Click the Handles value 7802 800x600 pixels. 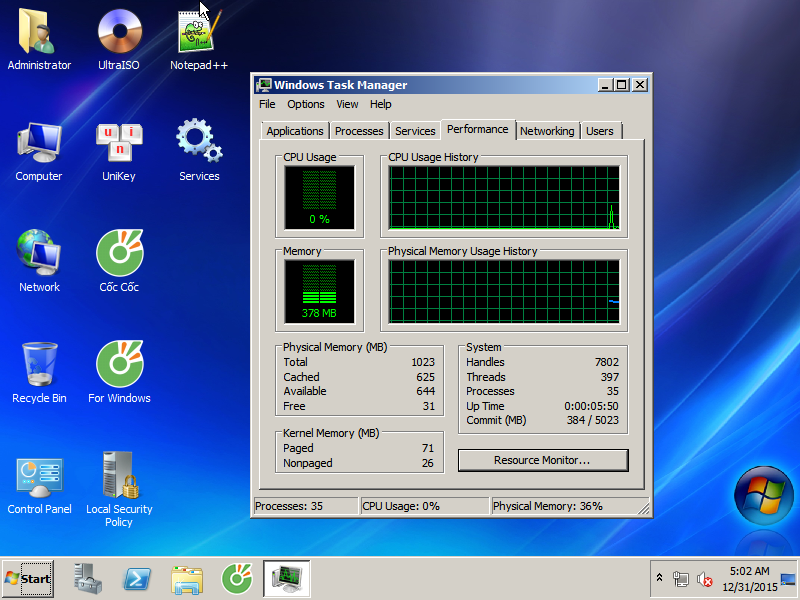pos(607,362)
